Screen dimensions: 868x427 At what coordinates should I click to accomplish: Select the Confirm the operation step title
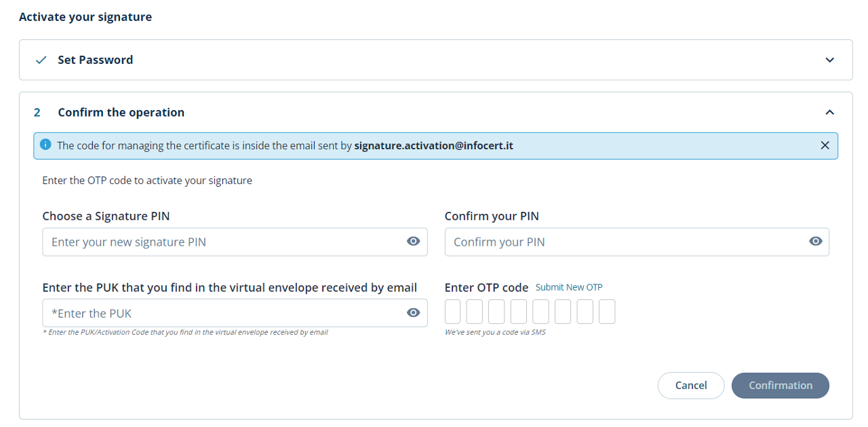[121, 112]
